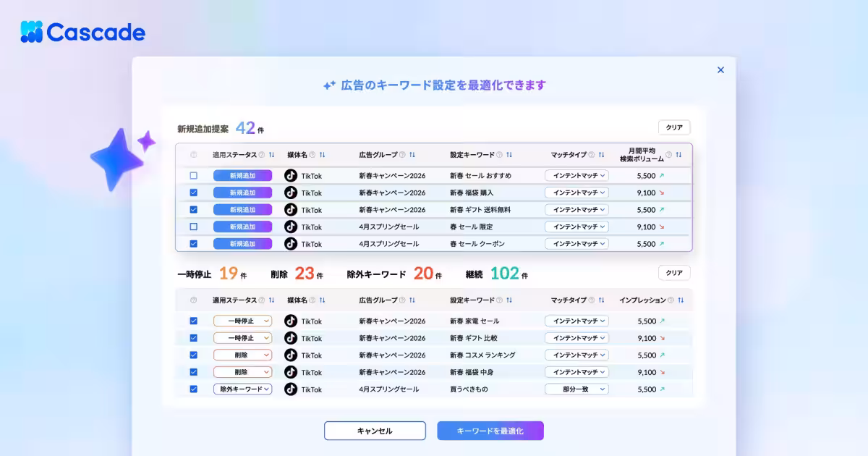The height and width of the screenshot is (456, 868).
Task: Click the sort icon on 月間平均検索ボリューム column
Action: [x=678, y=154]
